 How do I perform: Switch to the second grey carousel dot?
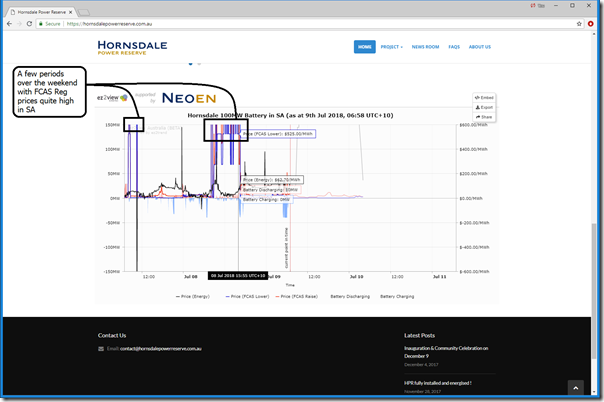click(199, 64)
